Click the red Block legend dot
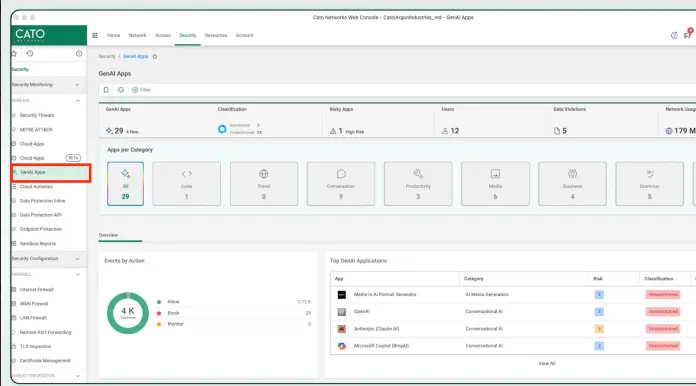Image resolution: width=696 pixels, height=386 pixels. (x=159, y=313)
